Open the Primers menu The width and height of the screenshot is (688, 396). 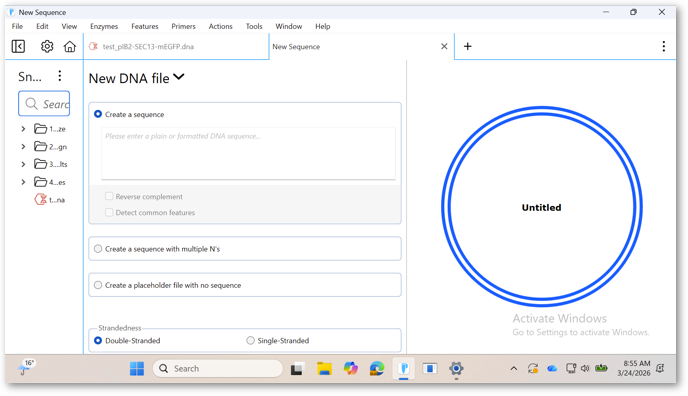(183, 26)
